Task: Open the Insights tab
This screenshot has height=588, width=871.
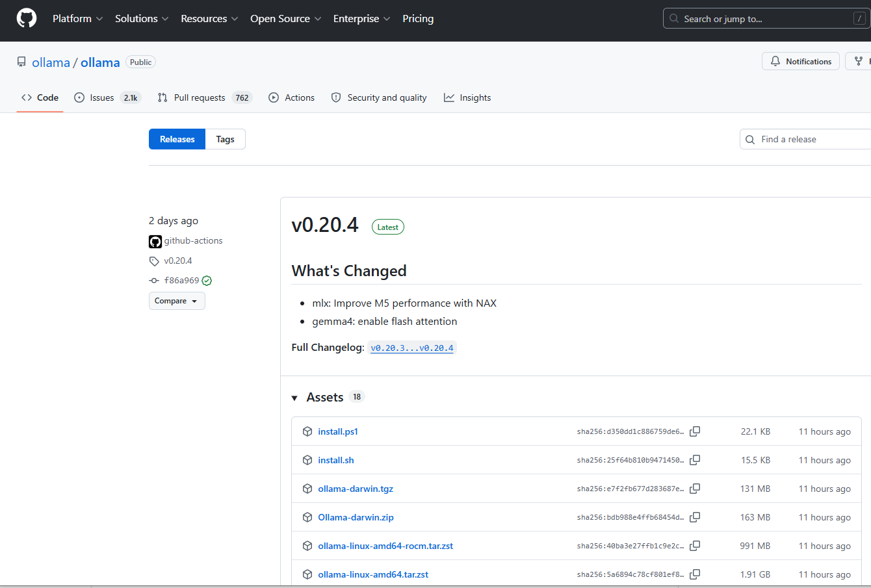Action: [x=467, y=97]
